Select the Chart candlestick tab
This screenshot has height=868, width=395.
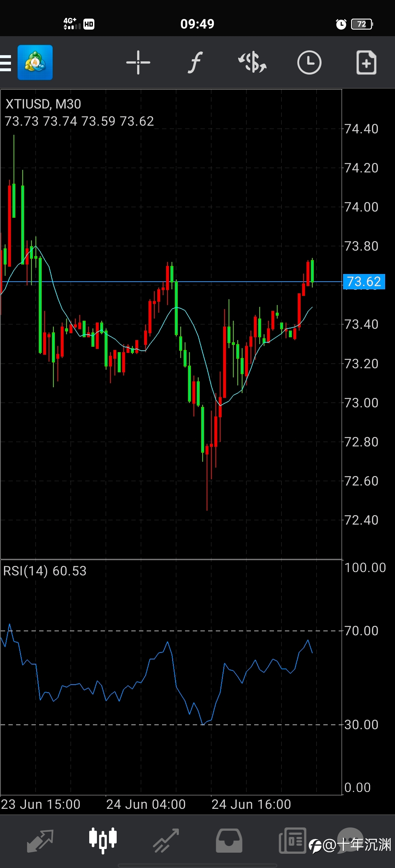tap(103, 840)
